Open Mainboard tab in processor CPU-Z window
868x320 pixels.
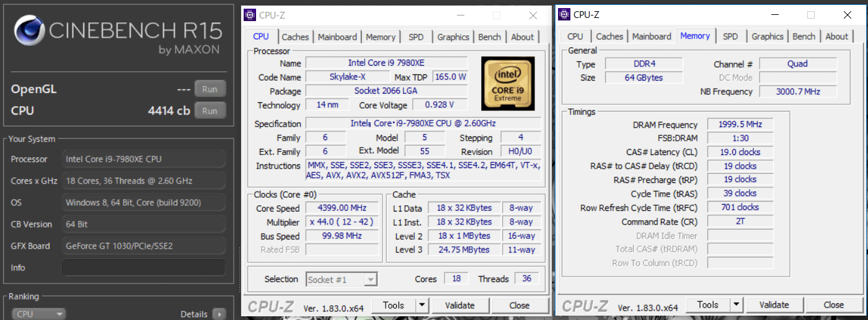pos(337,37)
